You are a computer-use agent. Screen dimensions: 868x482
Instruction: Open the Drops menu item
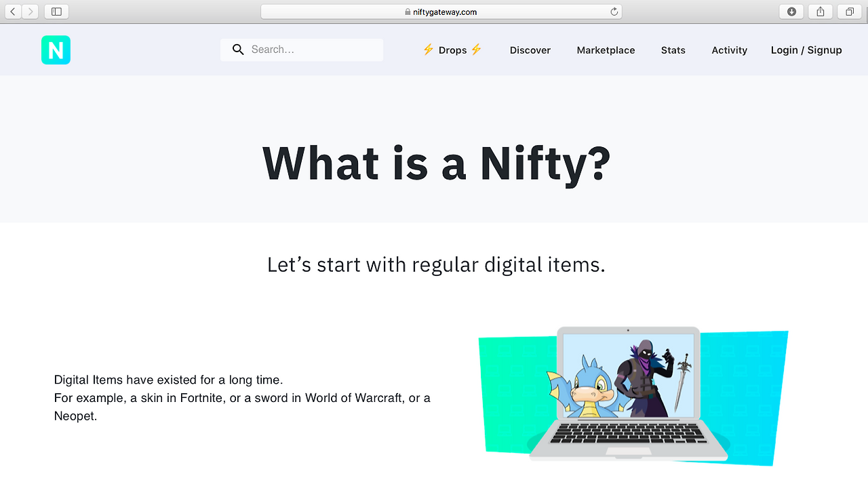point(452,50)
